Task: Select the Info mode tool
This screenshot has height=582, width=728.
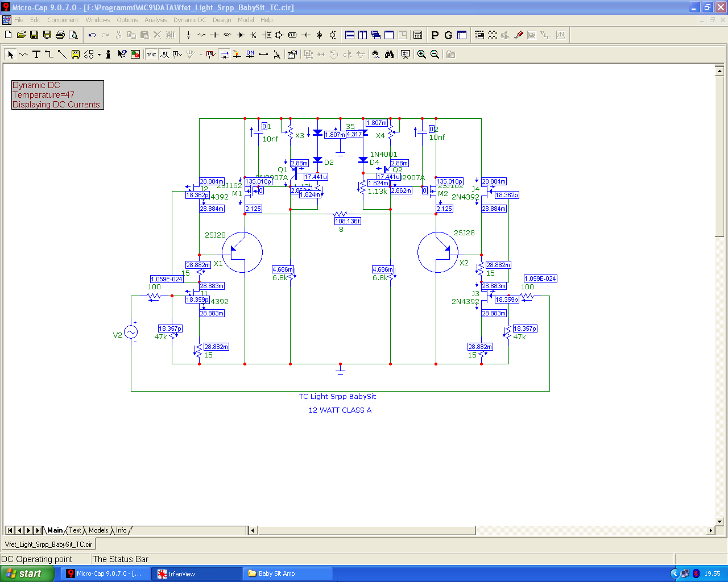Action: (108, 55)
